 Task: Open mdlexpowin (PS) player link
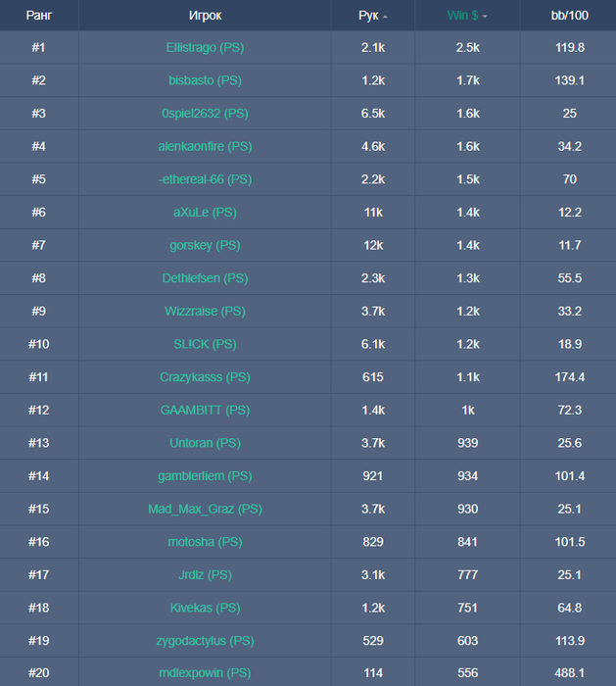point(205,673)
